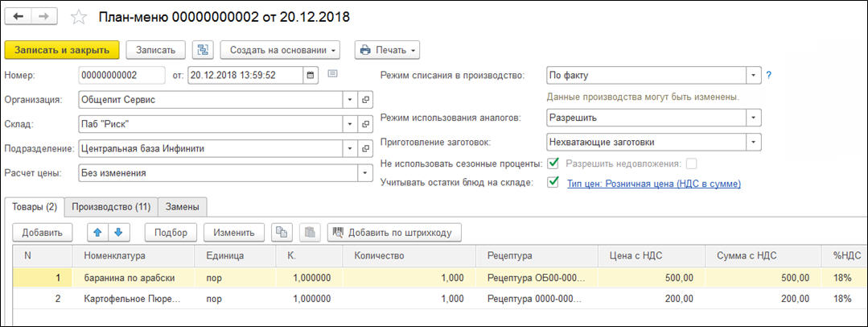Viewport: 868px width, 327px height.
Task: Open the Замены tab
Action: point(182,206)
